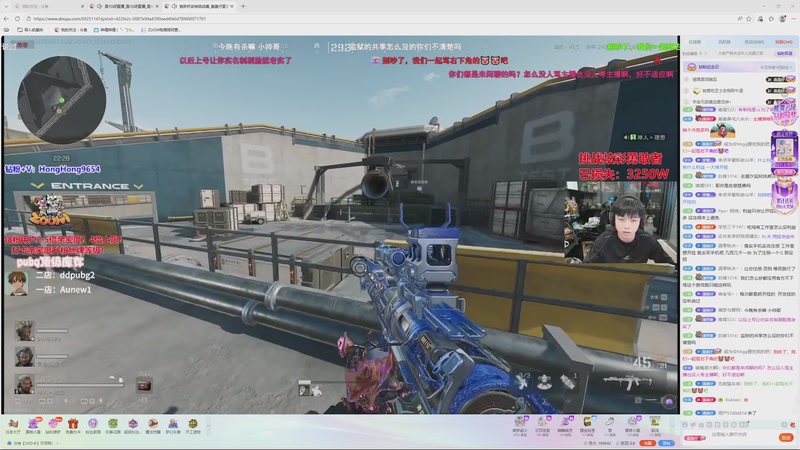
Task: Click the round purple swirl activity icon
Action: [x=93, y=423]
